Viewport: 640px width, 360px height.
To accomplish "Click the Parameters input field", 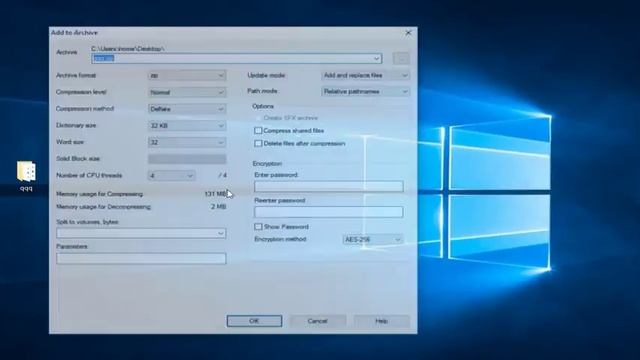I will point(141,258).
